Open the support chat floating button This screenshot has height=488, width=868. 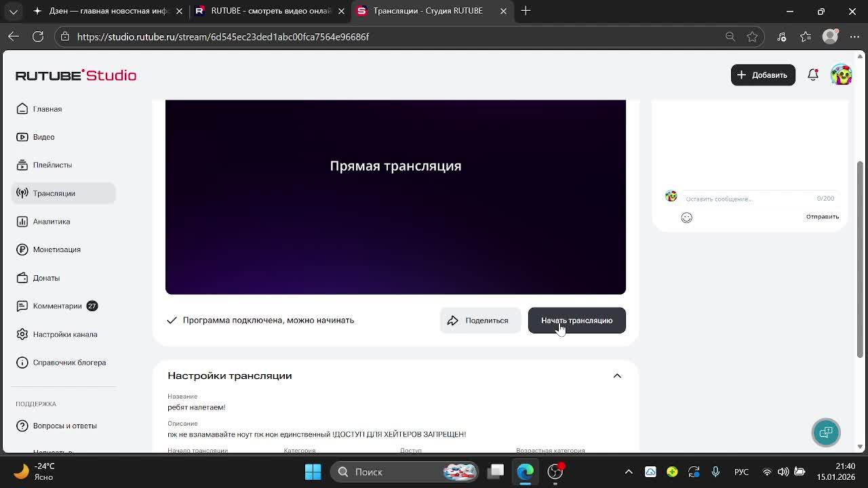pos(826,432)
